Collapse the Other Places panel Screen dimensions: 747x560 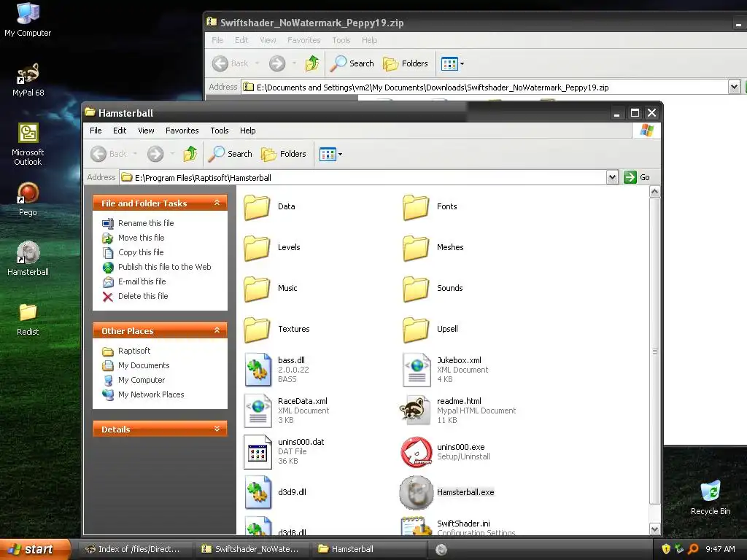pos(217,330)
